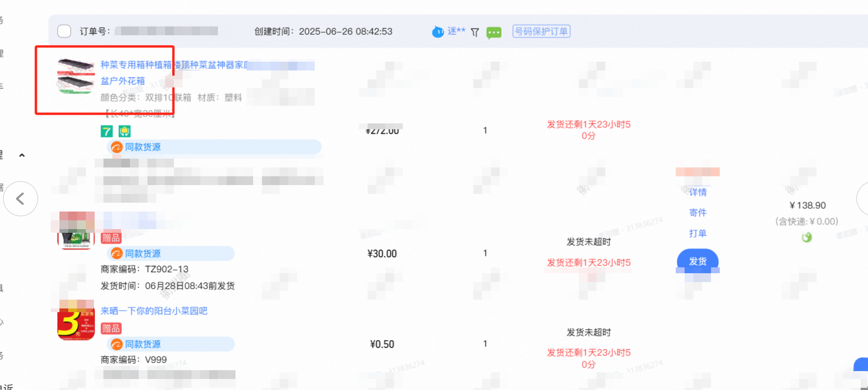Open the blue Wangwang buyer chat icon

coord(438,32)
